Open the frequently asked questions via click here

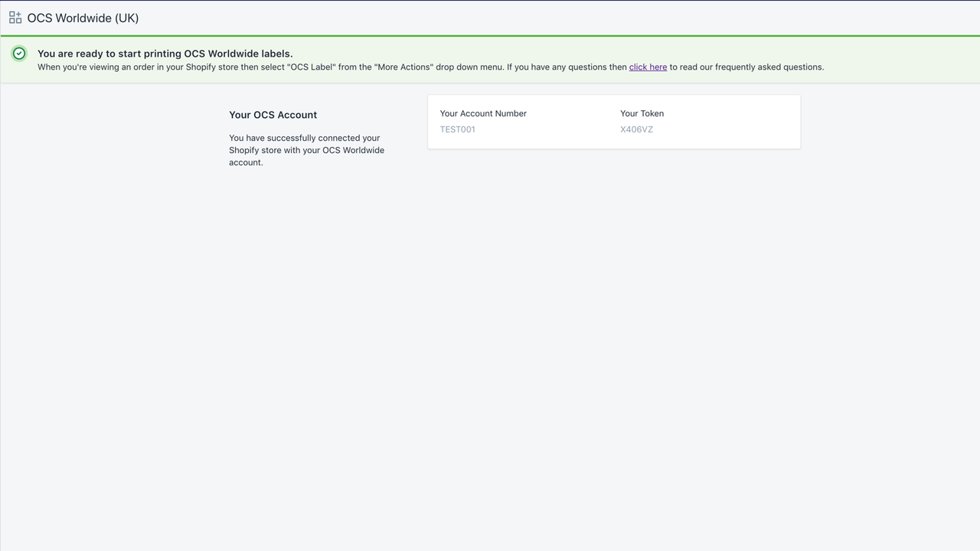tap(648, 67)
